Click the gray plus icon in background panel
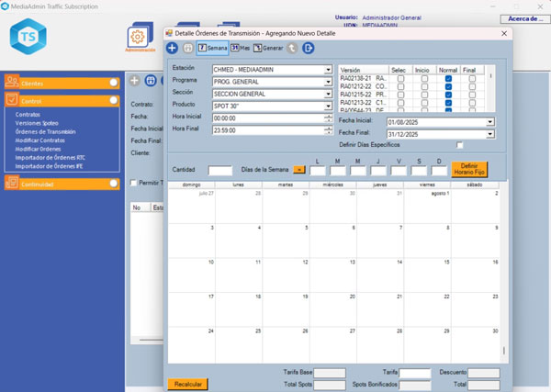This screenshot has width=551, height=392. 135,82
